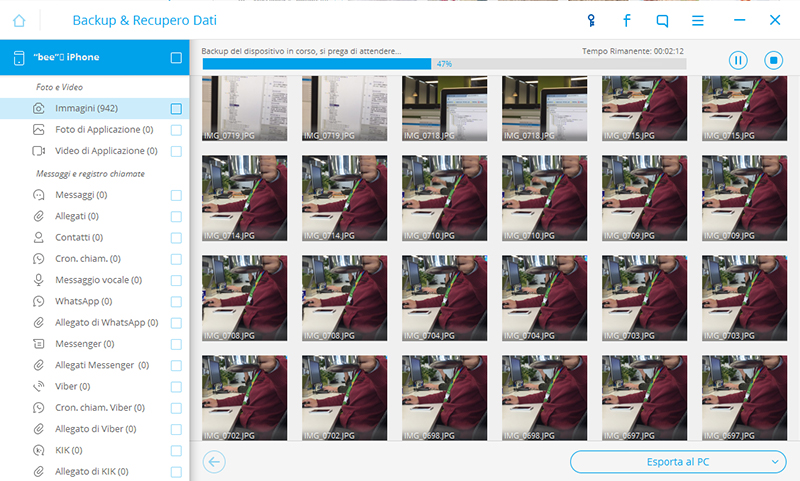Toggle the Immagini (942) checkbox
This screenshot has height=481, width=800.
tap(176, 109)
